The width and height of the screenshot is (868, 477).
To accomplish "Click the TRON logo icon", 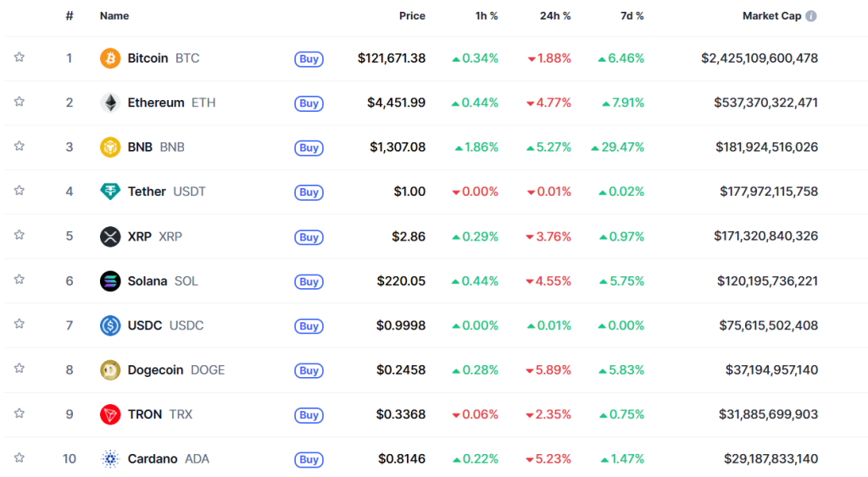I will [x=110, y=414].
